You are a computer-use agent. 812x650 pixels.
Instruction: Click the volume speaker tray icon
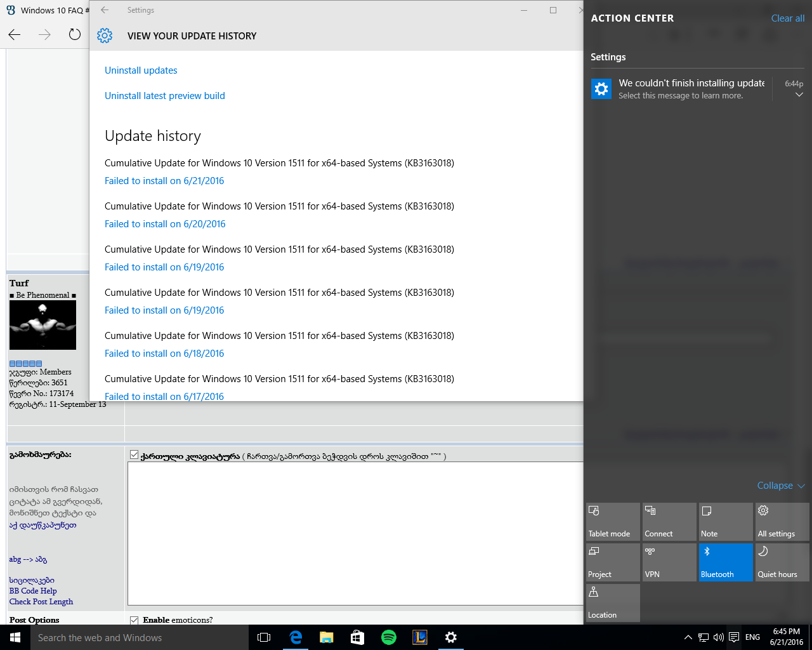[719, 637]
